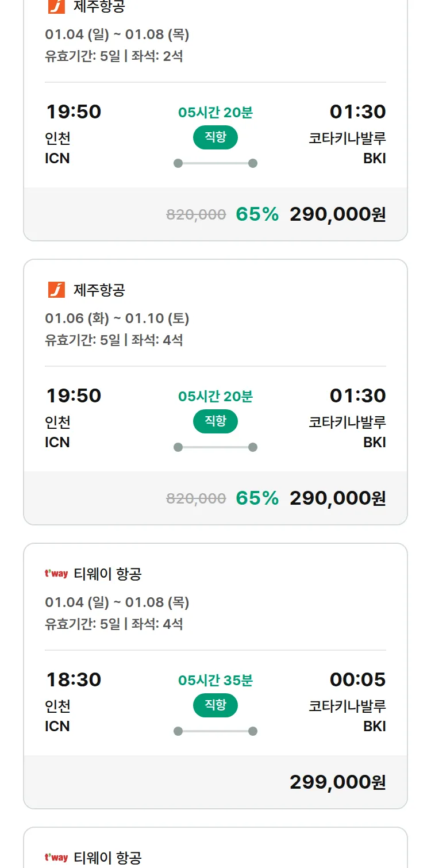Image resolution: width=431 pixels, height=868 pixels.
Task: Click the route line on the t'way 18:30 flight
Action: coord(215,731)
